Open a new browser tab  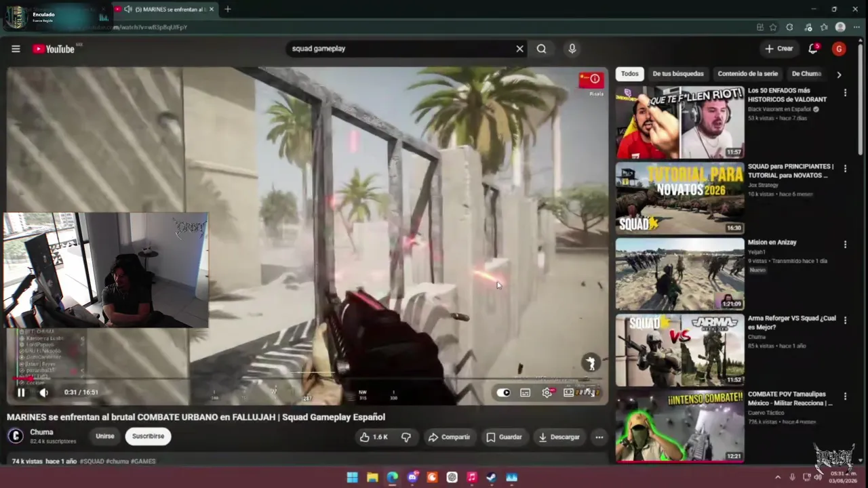pos(228,9)
